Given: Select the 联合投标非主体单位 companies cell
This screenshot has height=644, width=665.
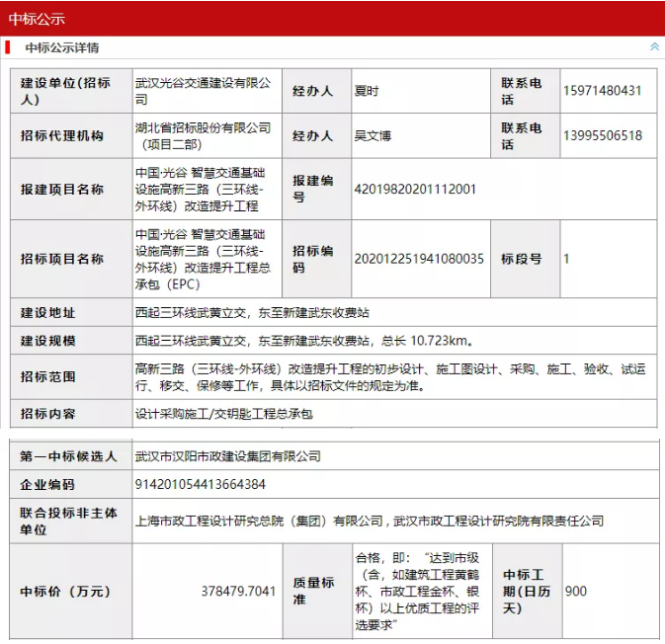Looking at the screenshot, I should click(x=395, y=522).
